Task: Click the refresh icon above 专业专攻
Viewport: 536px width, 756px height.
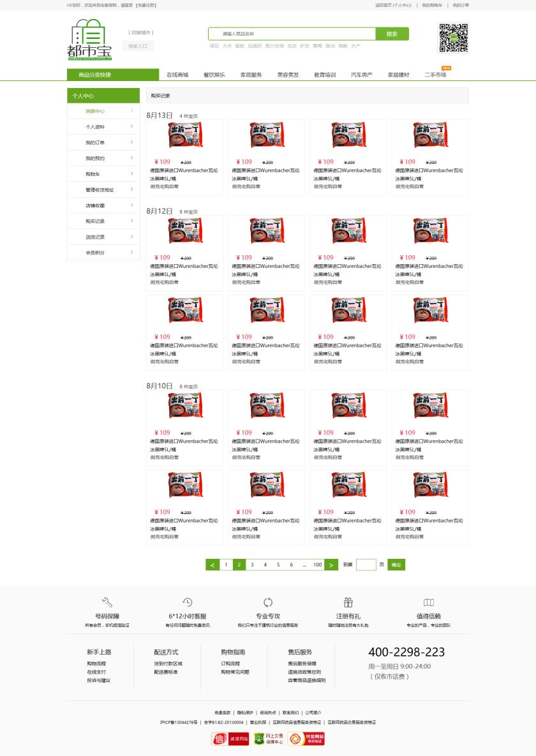Action: [x=268, y=602]
